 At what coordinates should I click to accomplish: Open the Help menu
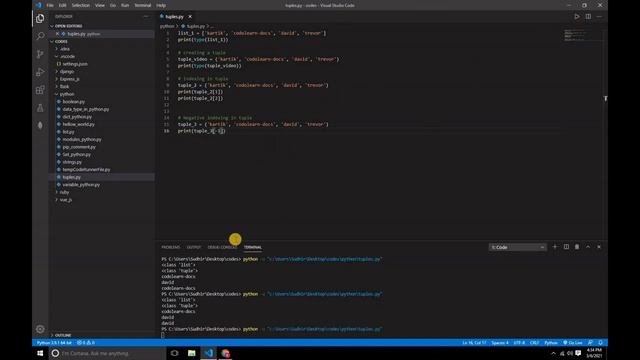pyautogui.click(x=161, y=5)
